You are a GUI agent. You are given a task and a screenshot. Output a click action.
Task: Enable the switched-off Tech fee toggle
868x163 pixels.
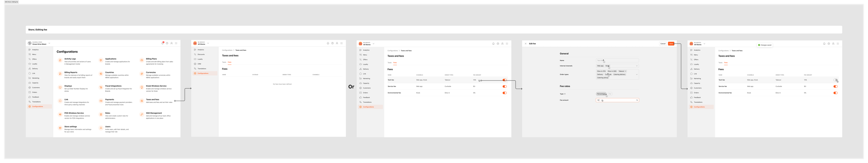click(x=835, y=80)
